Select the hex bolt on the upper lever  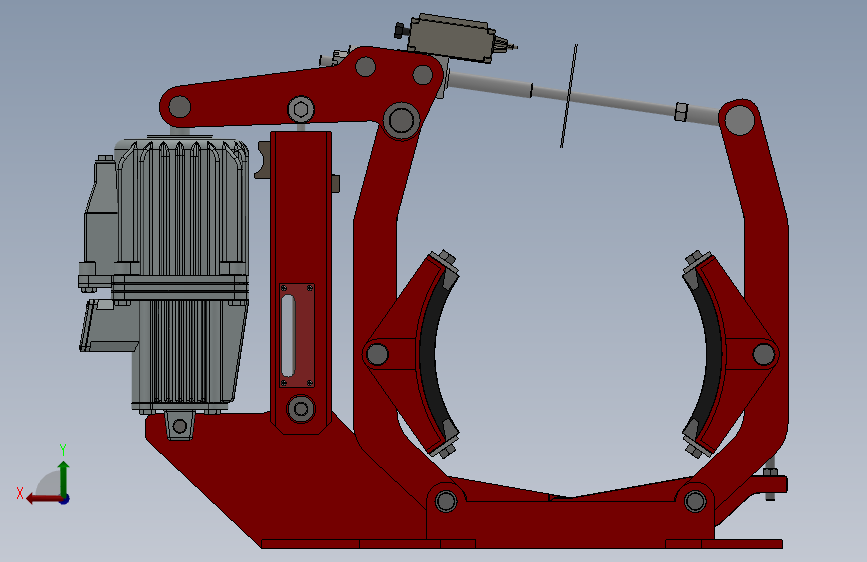(301, 109)
